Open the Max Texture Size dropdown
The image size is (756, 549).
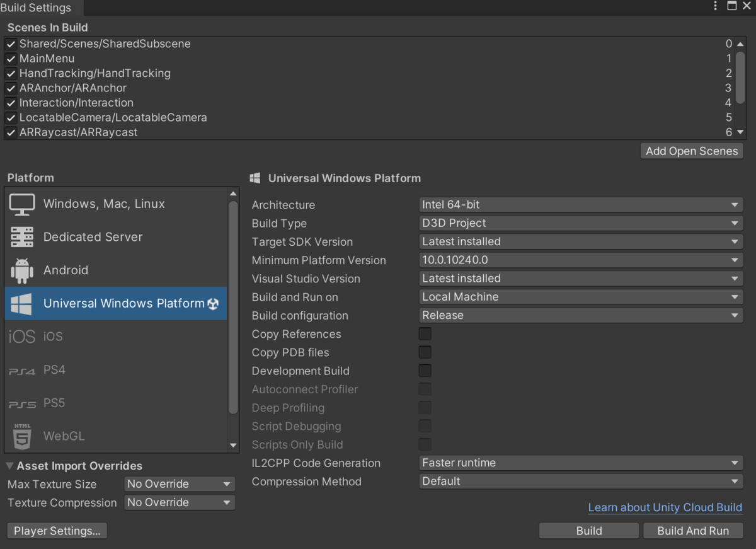[180, 484]
